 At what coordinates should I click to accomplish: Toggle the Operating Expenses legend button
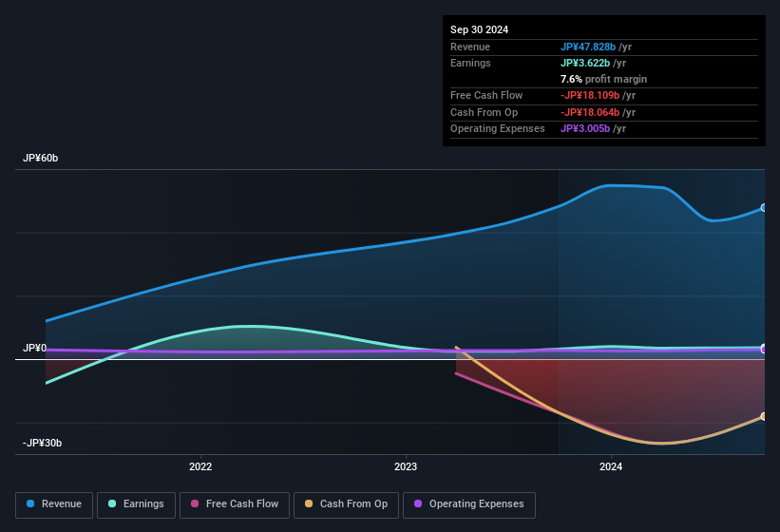(469, 505)
